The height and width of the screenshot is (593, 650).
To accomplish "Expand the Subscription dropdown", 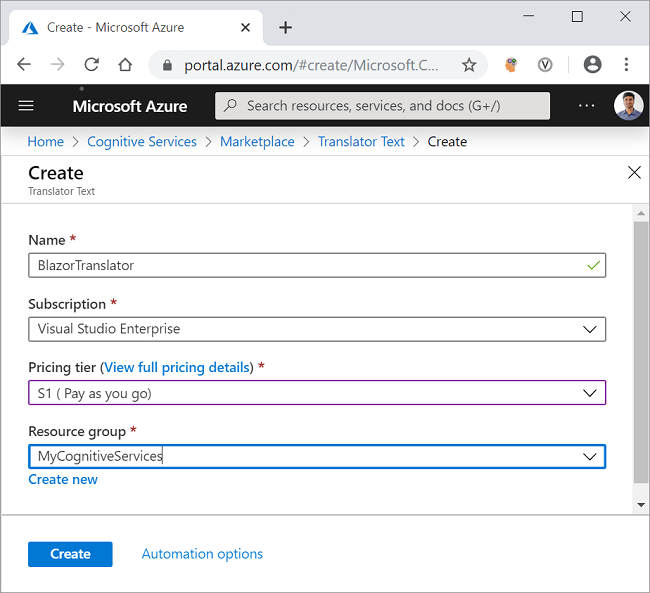I will 589,329.
